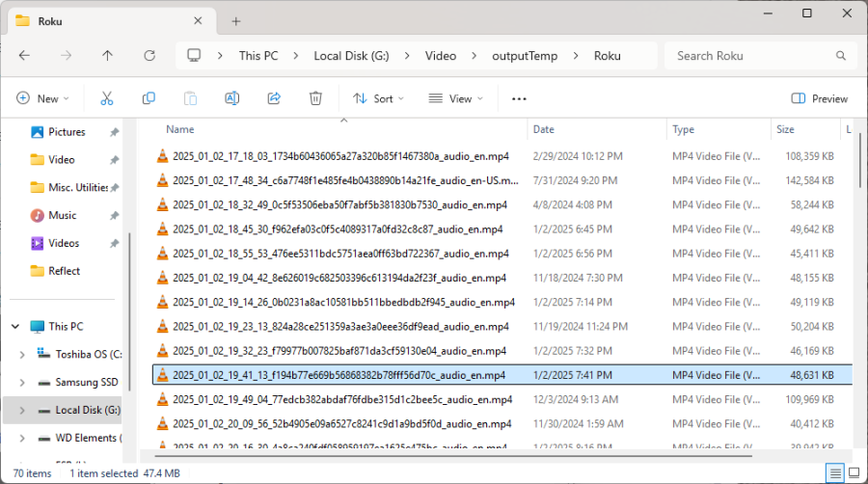The height and width of the screenshot is (484, 868).
Task: Open the View dropdown menu
Action: tap(455, 98)
